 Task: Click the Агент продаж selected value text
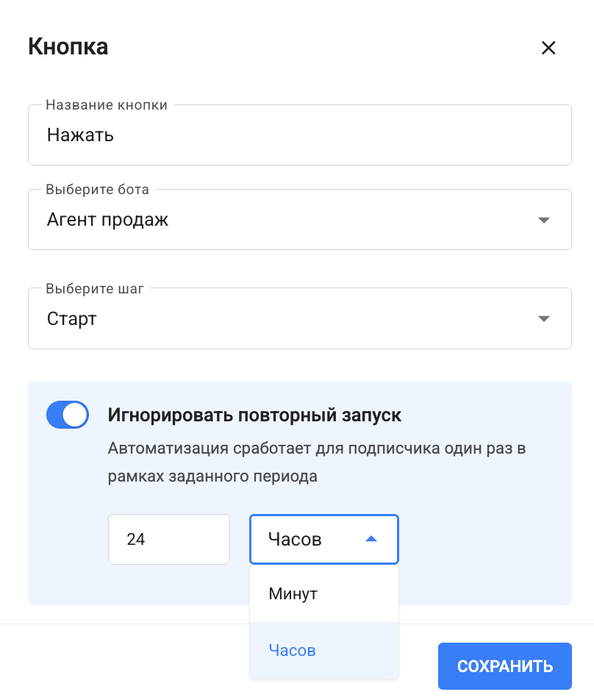pyautogui.click(x=107, y=220)
